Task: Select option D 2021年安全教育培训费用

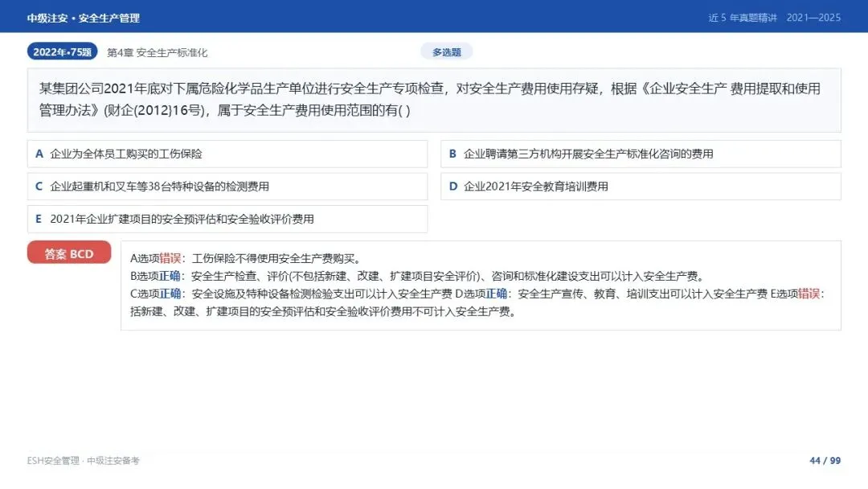Action: tap(641, 187)
